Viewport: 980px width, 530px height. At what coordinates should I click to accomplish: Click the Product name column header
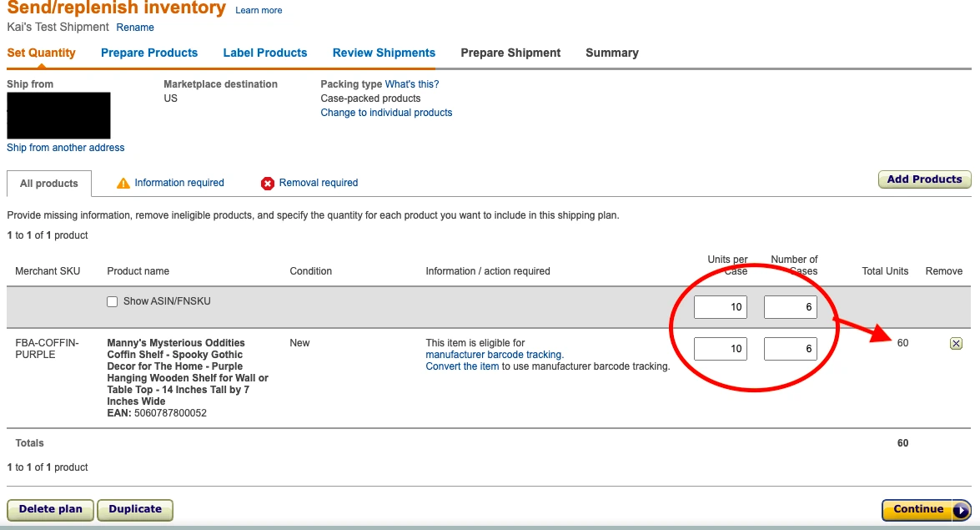[138, 271]
